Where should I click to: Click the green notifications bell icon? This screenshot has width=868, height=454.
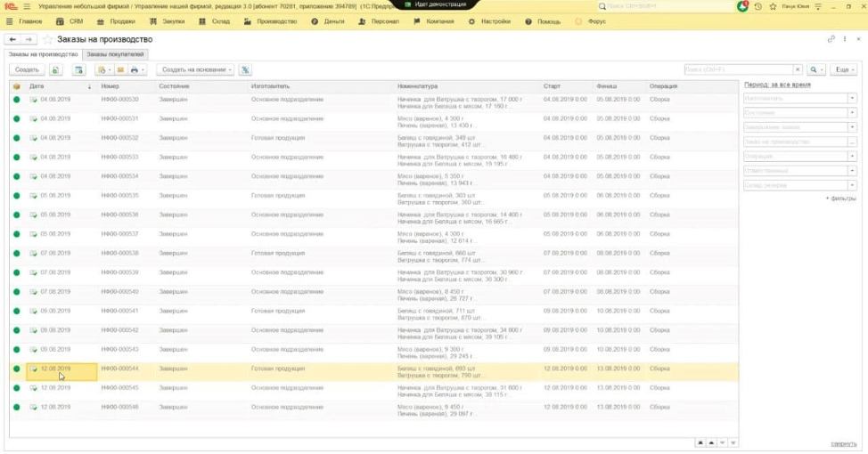click(x=743, y=6)
